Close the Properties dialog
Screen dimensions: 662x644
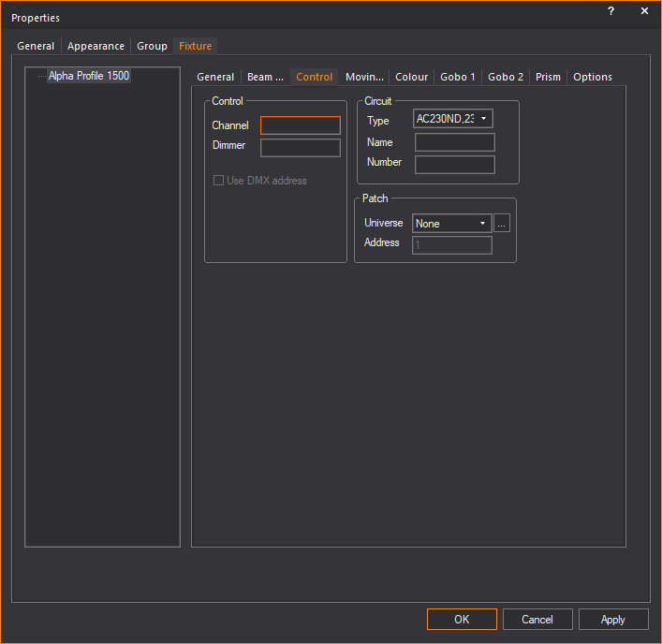pos(644,11)
